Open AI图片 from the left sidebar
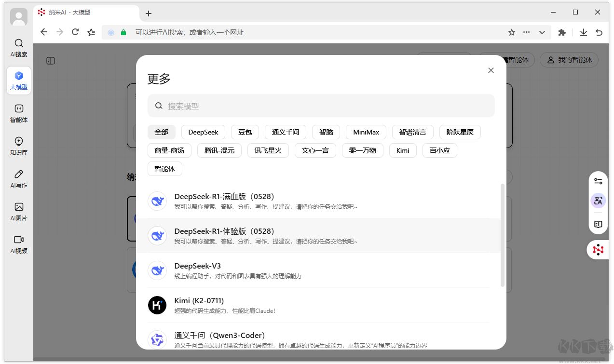The width and height of the screenshot is (614, 364). point(18,211)
